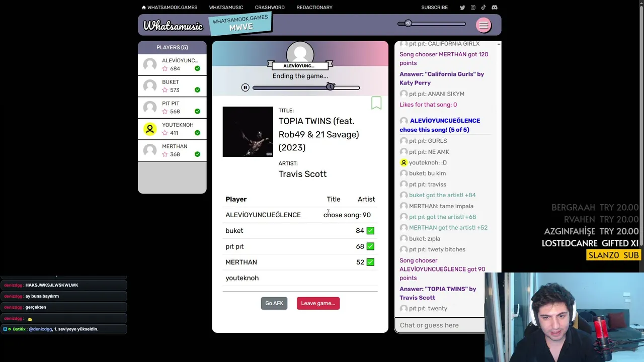
Task: Click the star icon next to score 568
Action: (x=165, y=112)
